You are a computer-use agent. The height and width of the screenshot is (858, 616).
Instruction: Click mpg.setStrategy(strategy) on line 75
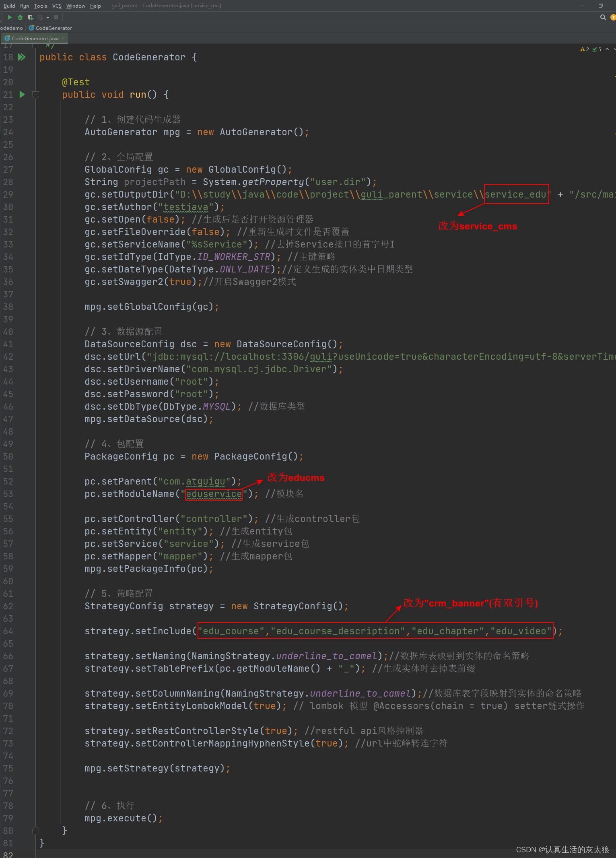155,768
